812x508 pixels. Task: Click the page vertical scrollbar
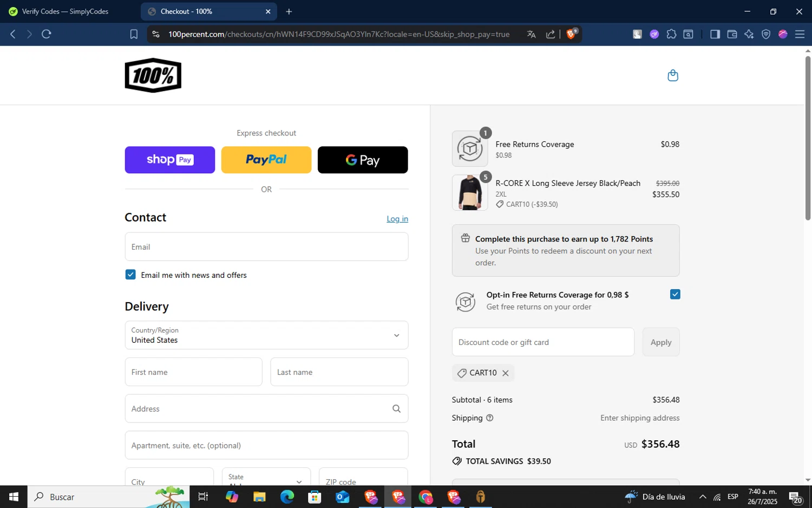pos(808,138)
